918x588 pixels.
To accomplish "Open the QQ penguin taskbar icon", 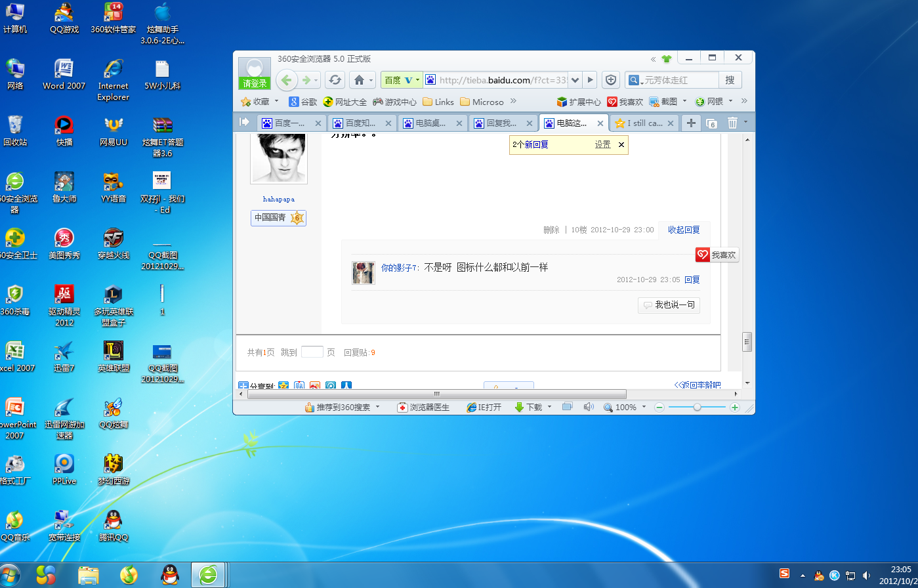I will pyautogui.click(x=171, y=576).
